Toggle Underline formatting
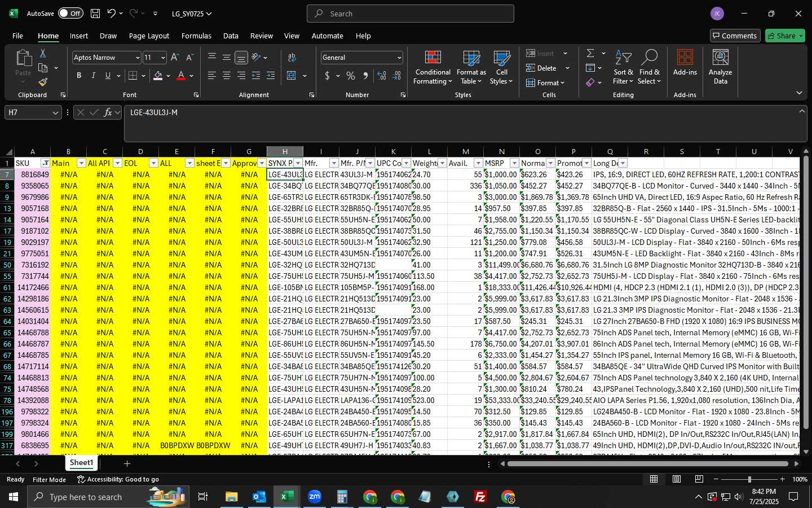The height and width of the screenshot is (508, 812). coord(108,76)
